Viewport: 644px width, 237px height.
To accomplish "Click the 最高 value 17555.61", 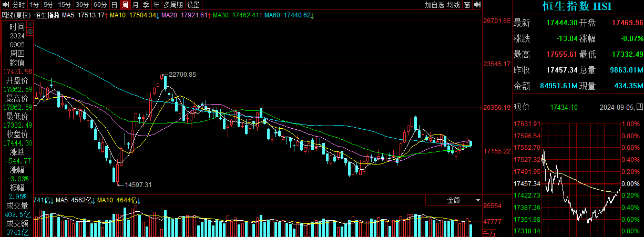I will click(x=562, y=55).
